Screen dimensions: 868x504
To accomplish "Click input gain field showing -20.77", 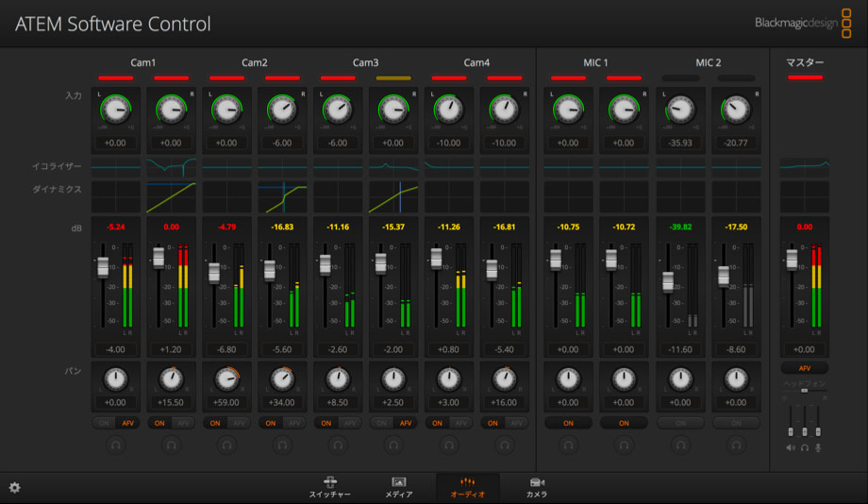I will pos(736,143).
